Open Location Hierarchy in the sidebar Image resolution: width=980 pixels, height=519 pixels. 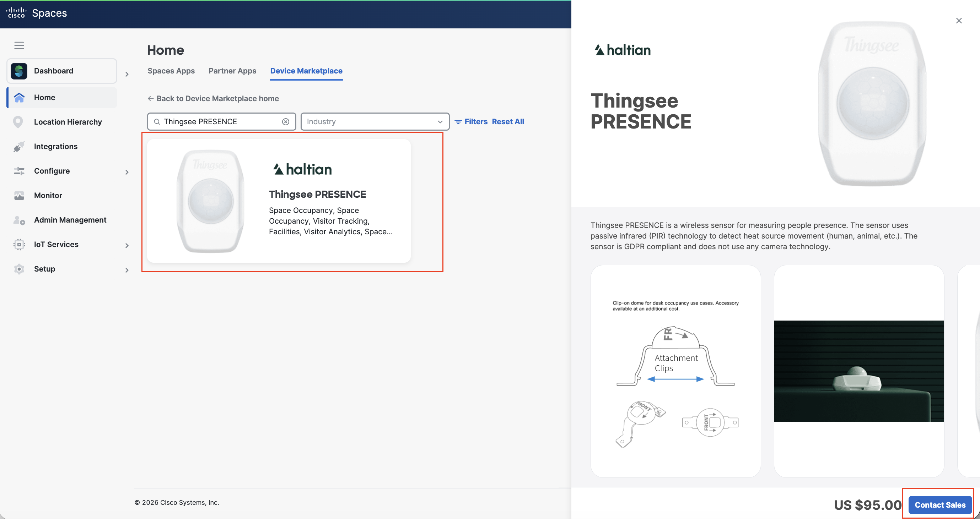(x=62, y=122)
